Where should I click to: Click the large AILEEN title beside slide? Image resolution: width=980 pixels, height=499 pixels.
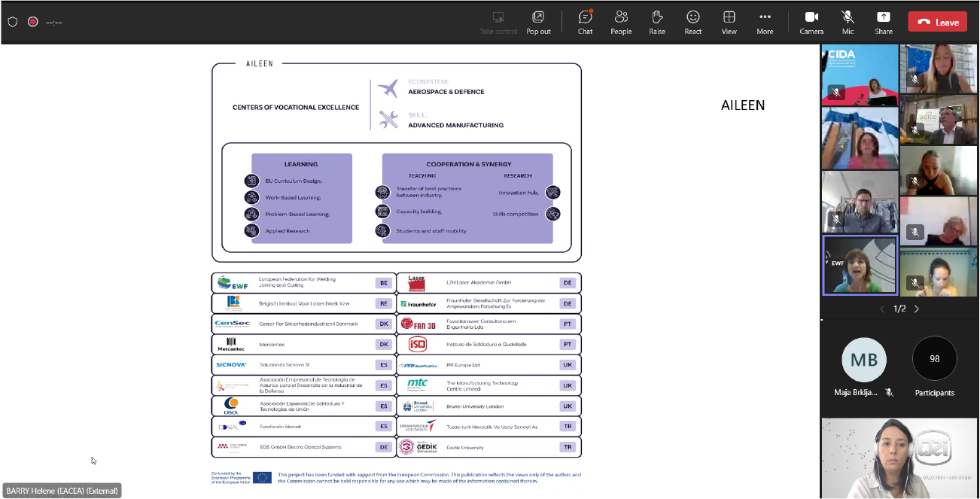(x=743, y=105)
